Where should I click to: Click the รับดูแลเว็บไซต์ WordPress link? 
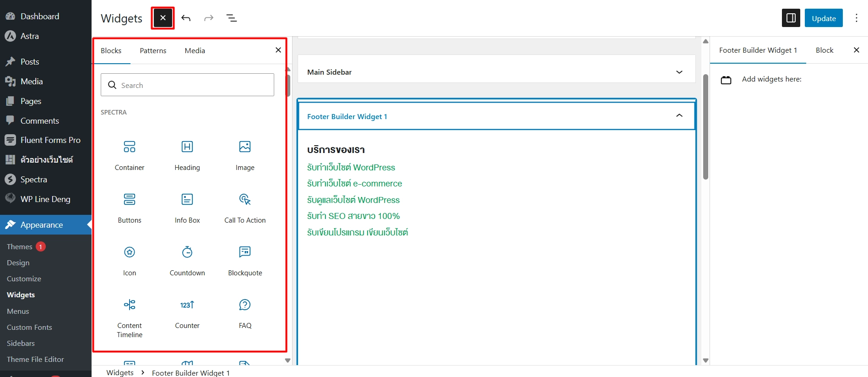353,200
